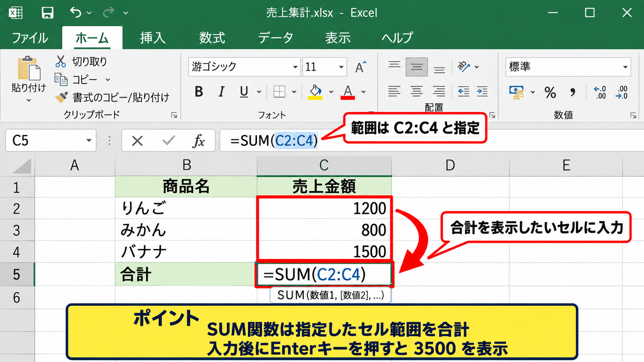The height and width of the screenshot is (362, 644).
Task: Click the formula bar with =SUM(C2:C4)
Action: pos(431,140)
